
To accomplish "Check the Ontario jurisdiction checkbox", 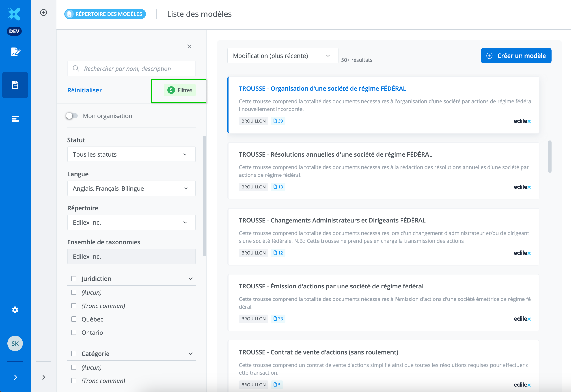I will pyautogui.click(x=74, y=332).
